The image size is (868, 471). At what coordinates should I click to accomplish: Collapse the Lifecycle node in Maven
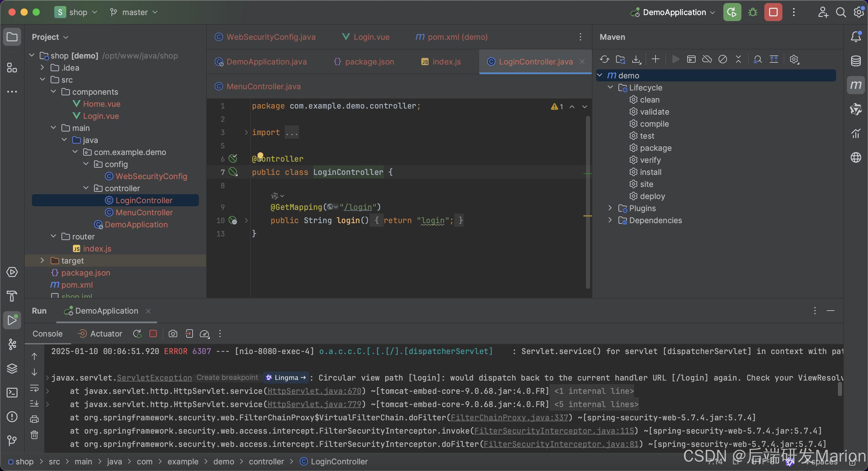click(x=610, y=87)
